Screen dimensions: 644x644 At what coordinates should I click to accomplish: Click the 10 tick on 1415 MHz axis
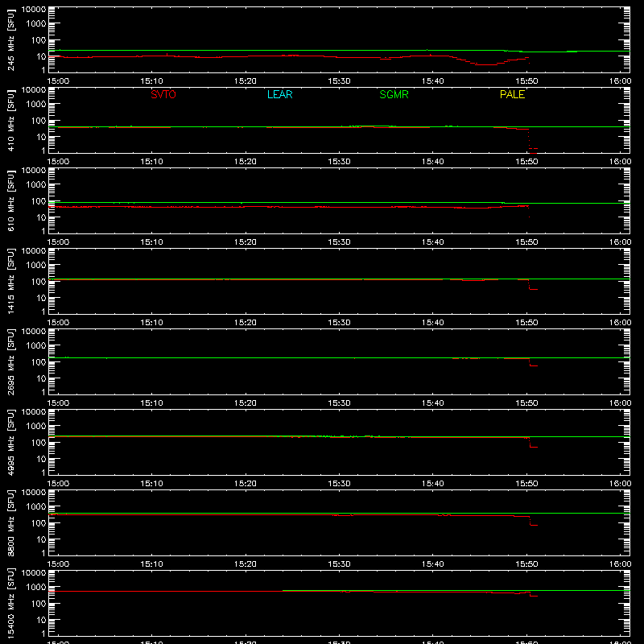(42, 298)
